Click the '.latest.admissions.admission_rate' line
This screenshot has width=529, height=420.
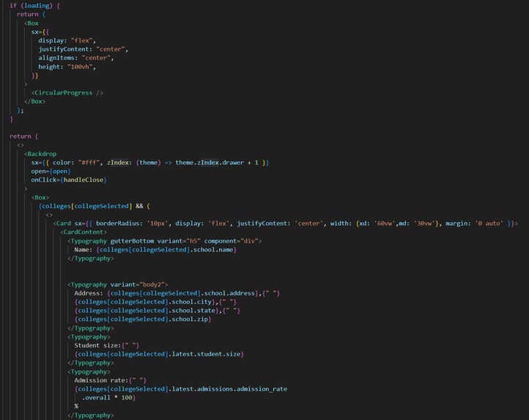(x=181, y=389)
